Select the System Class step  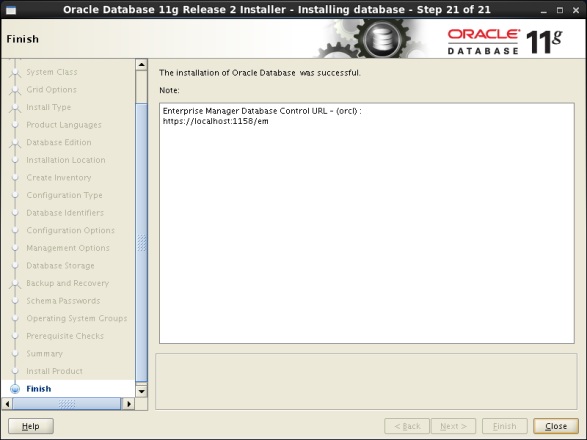click(x=52, y=72)
